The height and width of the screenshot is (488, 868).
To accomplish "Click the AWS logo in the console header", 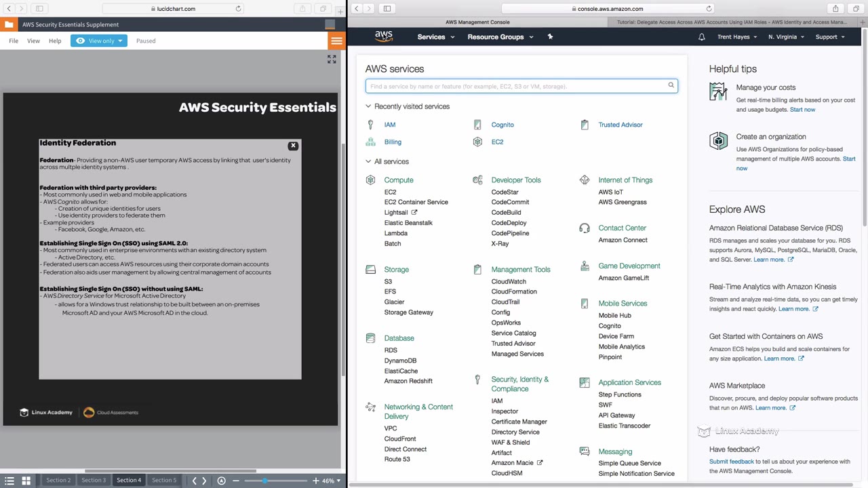I will point(384,37).
